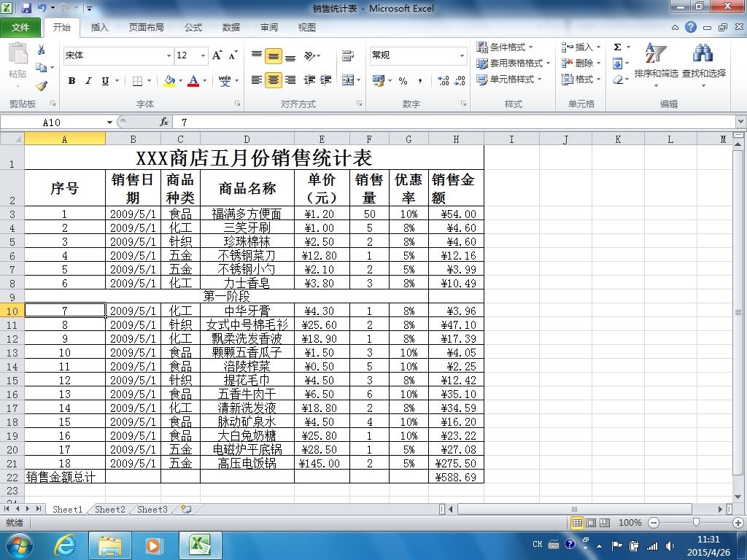Click the Fill down-arrow icon
Image resolution: width=747 pixels, height=560 pixels.
coord(617,63)
